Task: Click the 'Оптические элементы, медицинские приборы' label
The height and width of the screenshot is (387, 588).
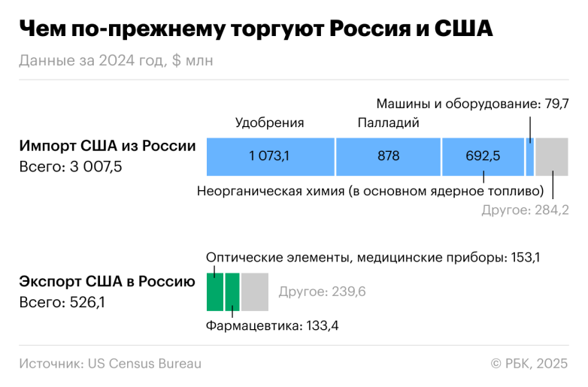Action: (x=373, y=258)
